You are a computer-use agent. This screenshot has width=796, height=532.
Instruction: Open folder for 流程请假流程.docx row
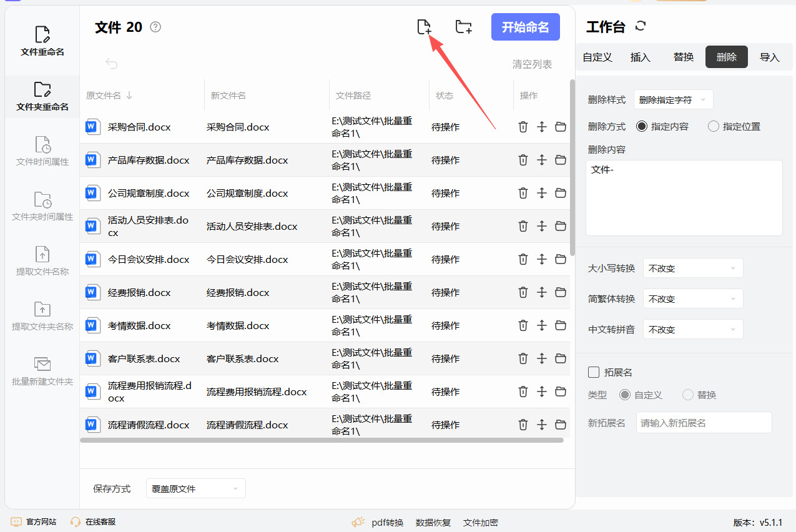(561, 425)
